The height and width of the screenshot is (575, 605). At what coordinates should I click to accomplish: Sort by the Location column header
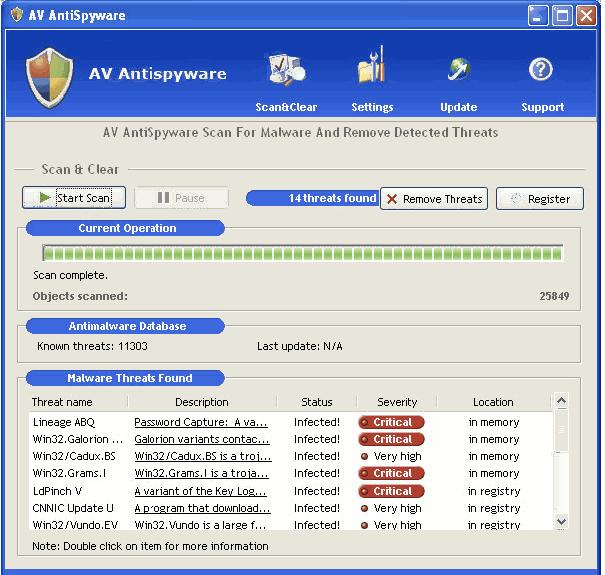coord(493,402)
